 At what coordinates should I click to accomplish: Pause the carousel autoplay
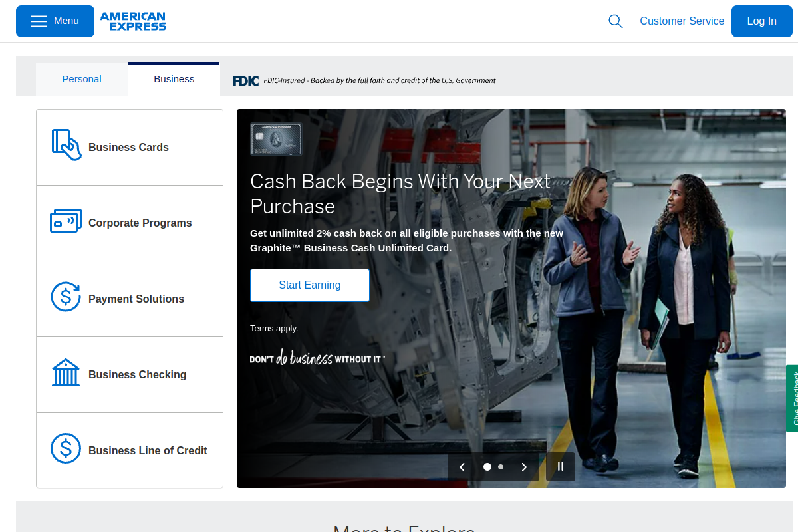tap(561, 467)
